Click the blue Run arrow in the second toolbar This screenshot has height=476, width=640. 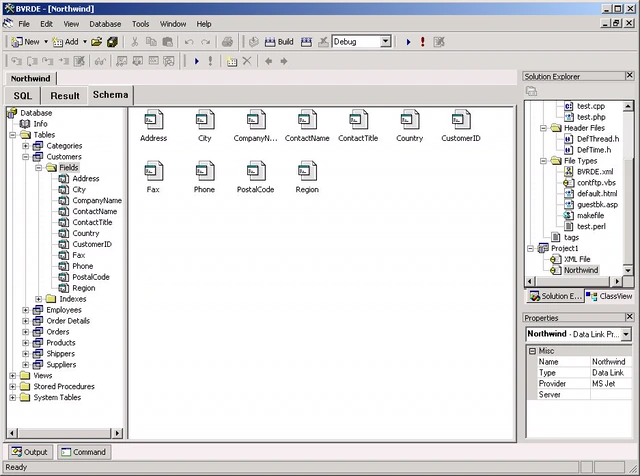196,61
